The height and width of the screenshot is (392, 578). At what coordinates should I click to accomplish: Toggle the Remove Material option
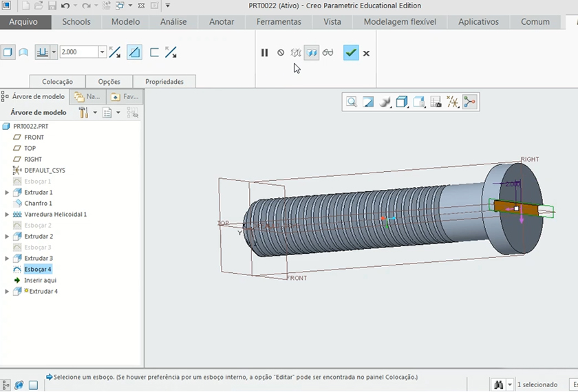point(135,52)
